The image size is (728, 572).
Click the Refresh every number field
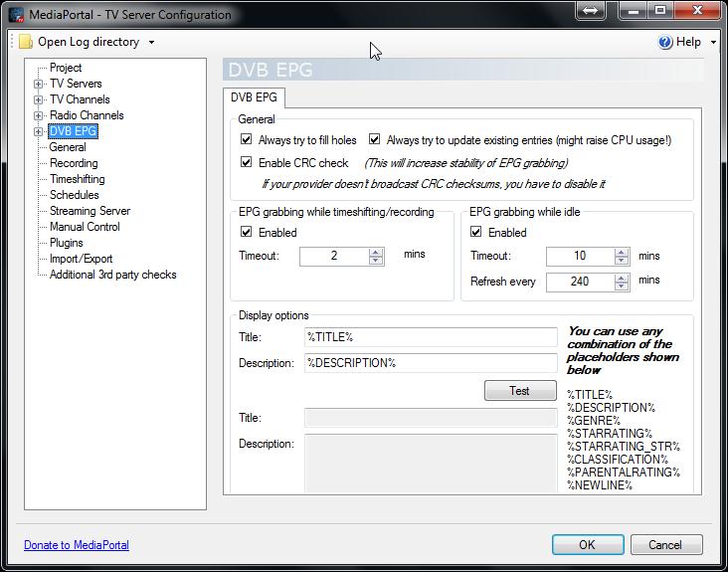(581, 282)
